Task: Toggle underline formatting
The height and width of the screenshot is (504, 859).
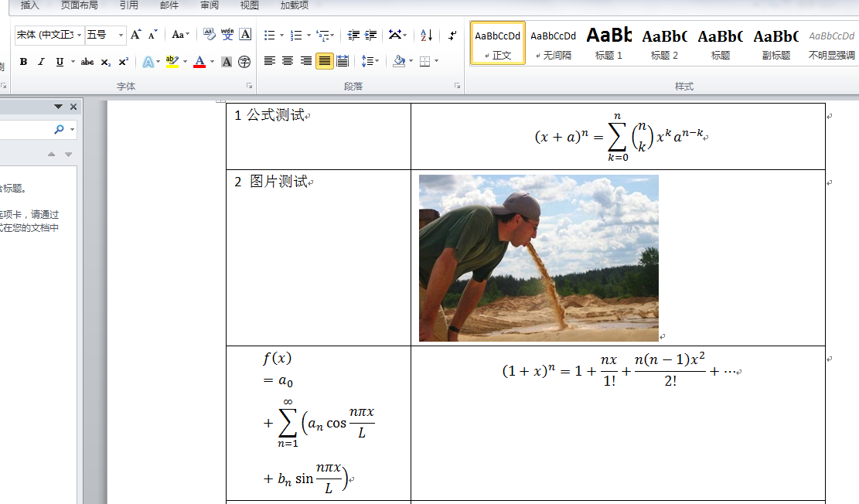Action: pos(60,62)
